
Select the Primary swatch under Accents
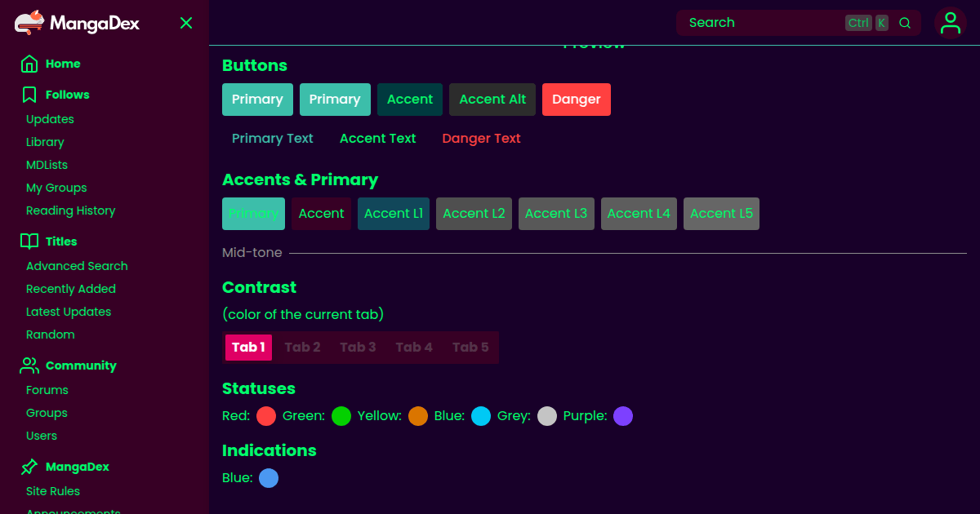(x=253, y=214)
